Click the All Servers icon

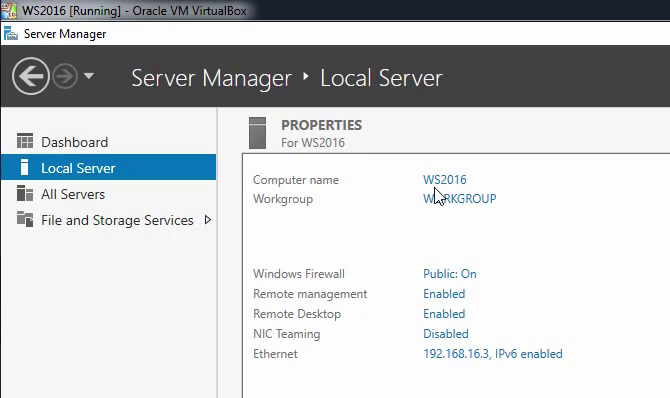(x=25, y=193)
